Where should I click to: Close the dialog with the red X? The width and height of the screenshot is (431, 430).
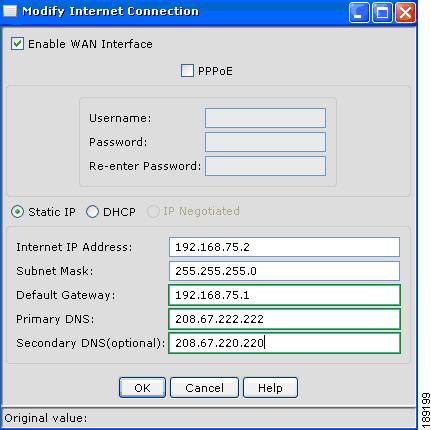(x=405, y=12)
